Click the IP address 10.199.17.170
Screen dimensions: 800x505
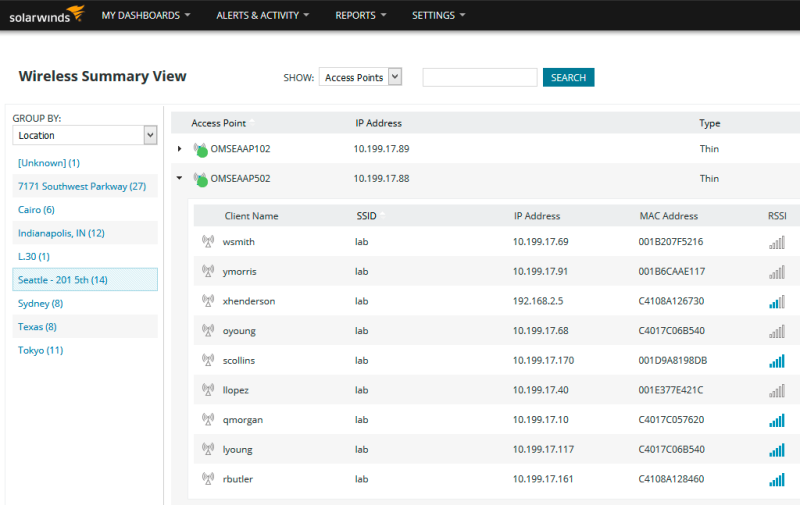point(543,360)
